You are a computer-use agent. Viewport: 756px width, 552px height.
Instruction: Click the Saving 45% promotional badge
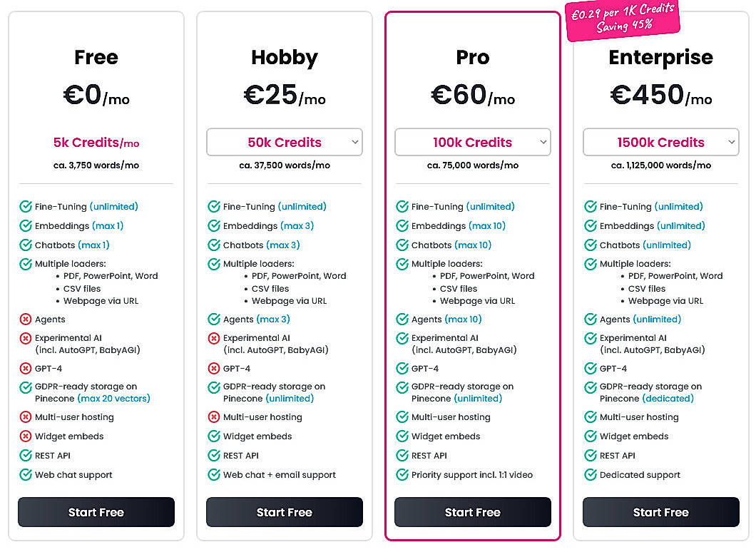(x=623, y=20)
